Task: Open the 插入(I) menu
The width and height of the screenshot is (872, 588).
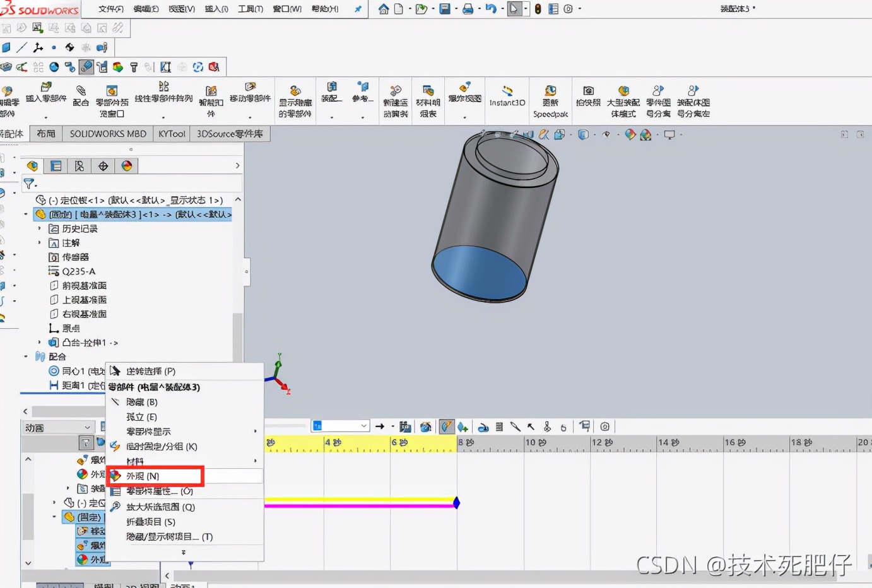Action: (216, 9)
